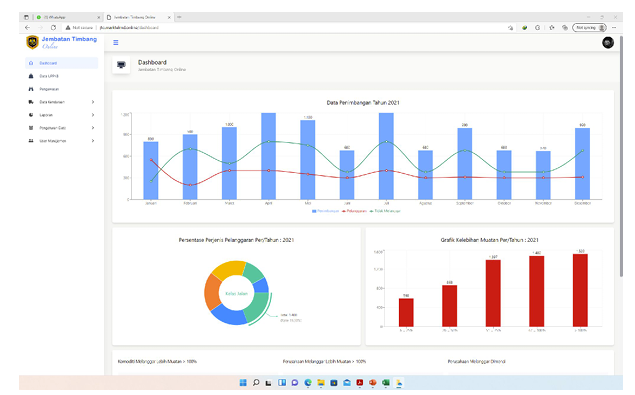Click the Not secure warning indicator
This screenshot has height=395, width=635.
(x=79, y=28)
